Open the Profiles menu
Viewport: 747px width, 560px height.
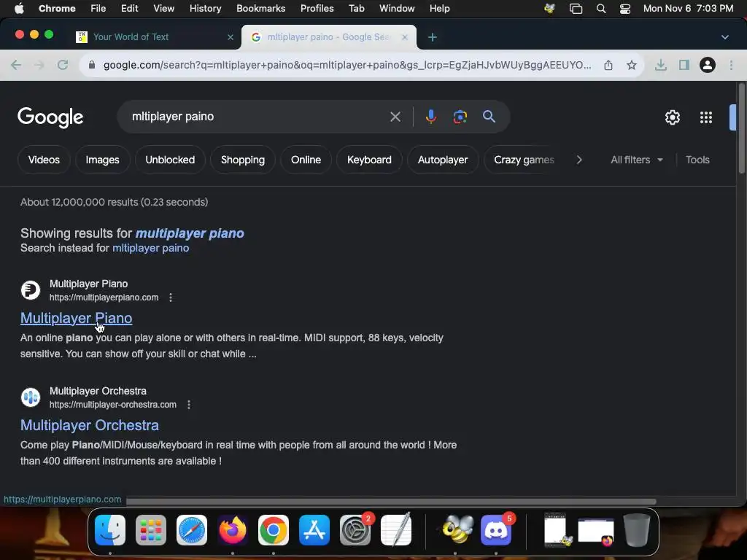(317, 9)
